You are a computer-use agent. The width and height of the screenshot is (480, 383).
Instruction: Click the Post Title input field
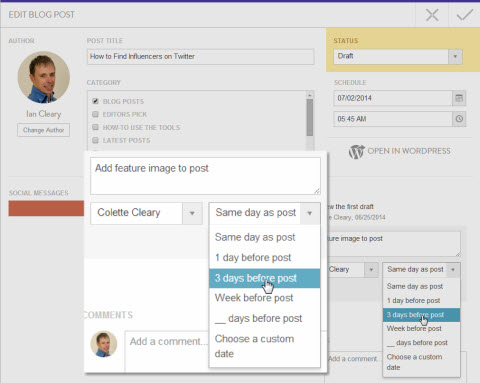tap(201, 57)
